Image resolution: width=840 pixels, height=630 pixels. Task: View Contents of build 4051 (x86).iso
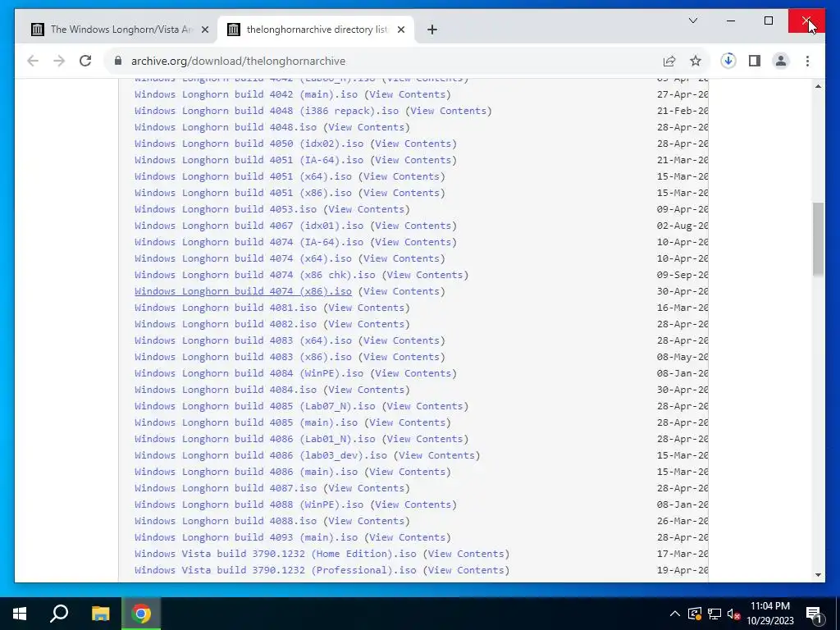[402, 193]
